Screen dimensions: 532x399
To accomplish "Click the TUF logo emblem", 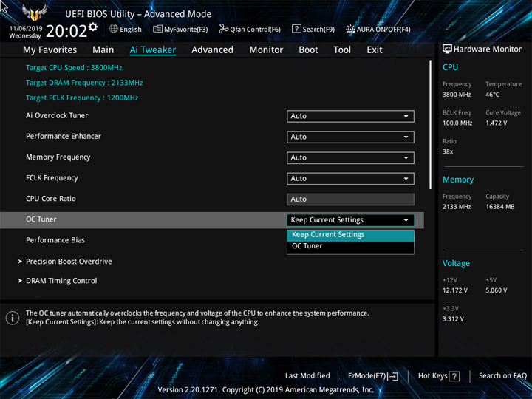I will (x=34, y=13).
